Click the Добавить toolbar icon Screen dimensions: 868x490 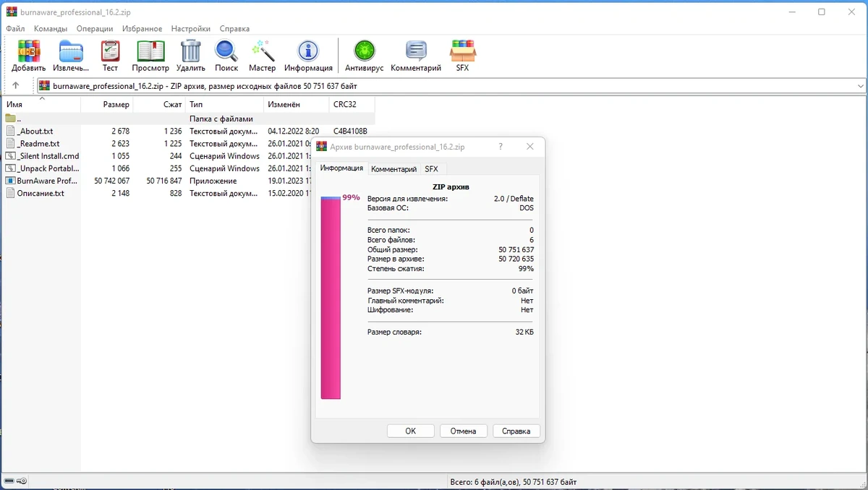(29, 56)
